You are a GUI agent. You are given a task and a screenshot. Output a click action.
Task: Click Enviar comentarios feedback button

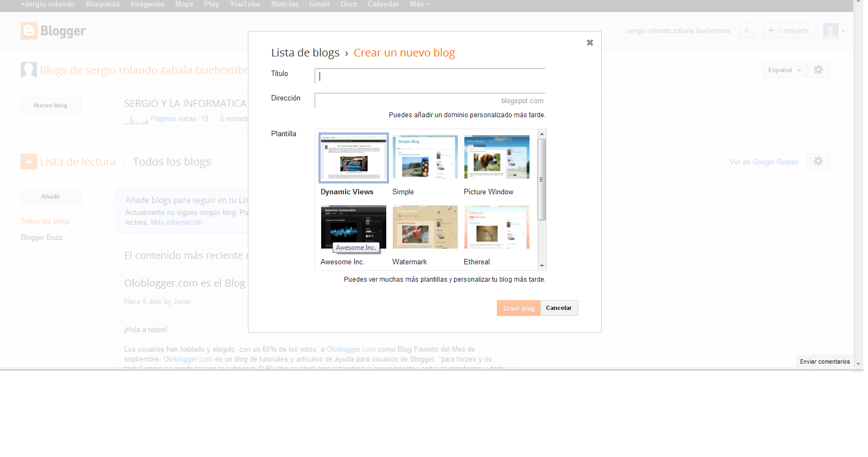pos(825,361)
